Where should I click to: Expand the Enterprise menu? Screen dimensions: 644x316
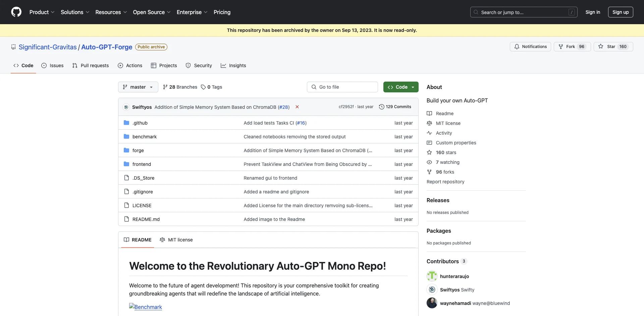click(192, 12)
